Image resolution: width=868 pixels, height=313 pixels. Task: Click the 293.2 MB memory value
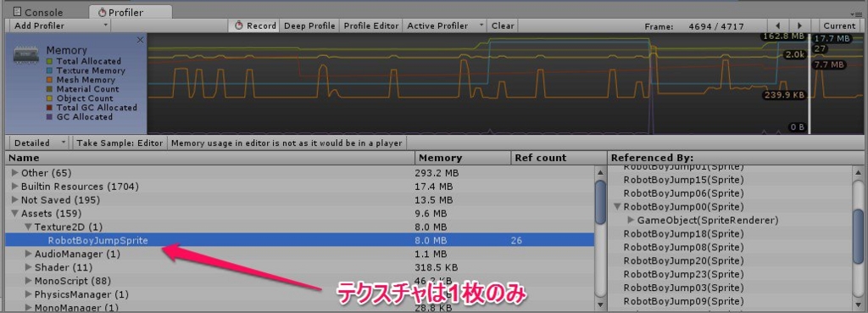[437, 173]
